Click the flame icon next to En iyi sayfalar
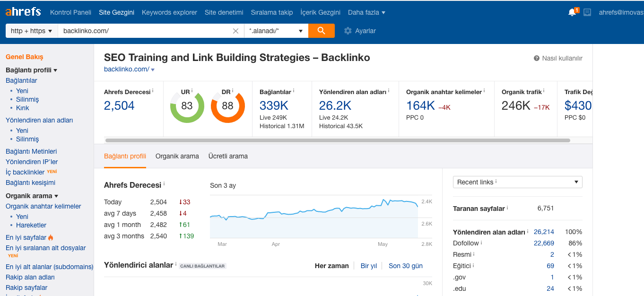Screen dimensions: 644x296 click(x=51, y=237)
